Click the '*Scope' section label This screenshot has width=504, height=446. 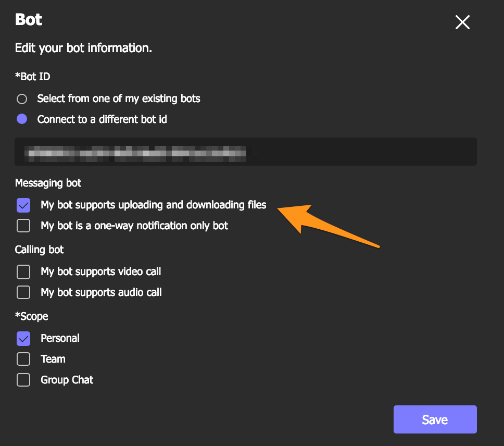click(x=31, y=316)
